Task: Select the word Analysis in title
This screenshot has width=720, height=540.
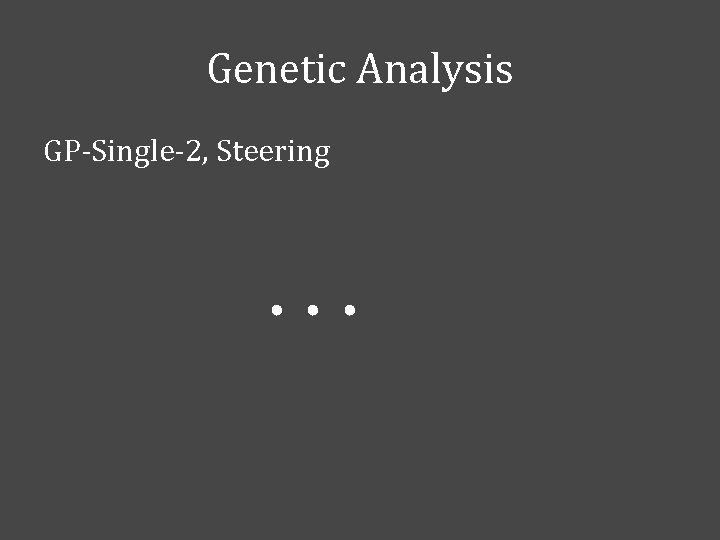Action: (435, 70)
